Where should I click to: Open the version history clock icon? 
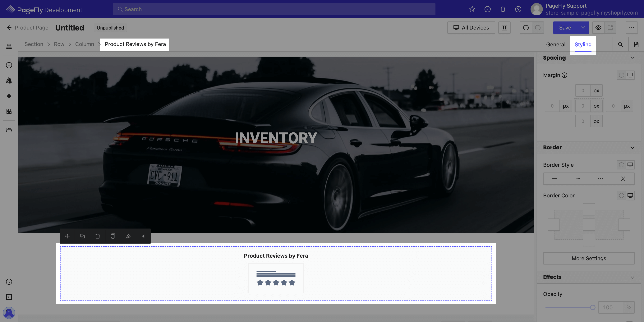point(9,282)
